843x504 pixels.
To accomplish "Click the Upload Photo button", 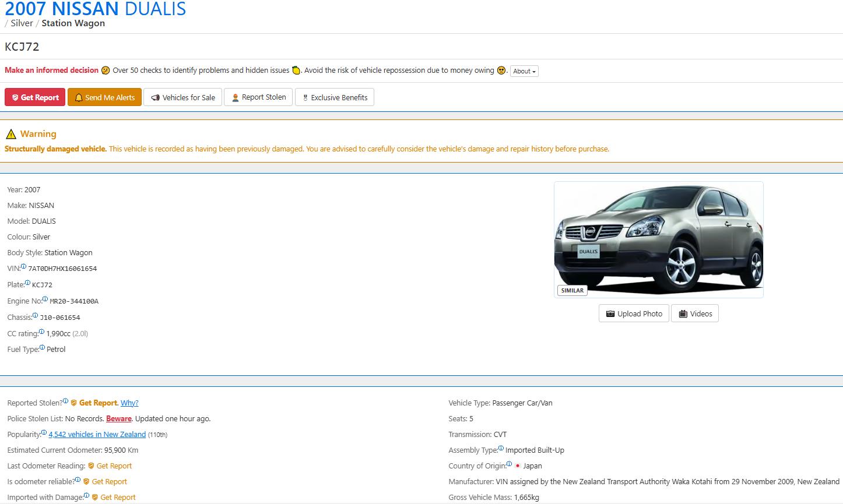I will click(634, 313).
